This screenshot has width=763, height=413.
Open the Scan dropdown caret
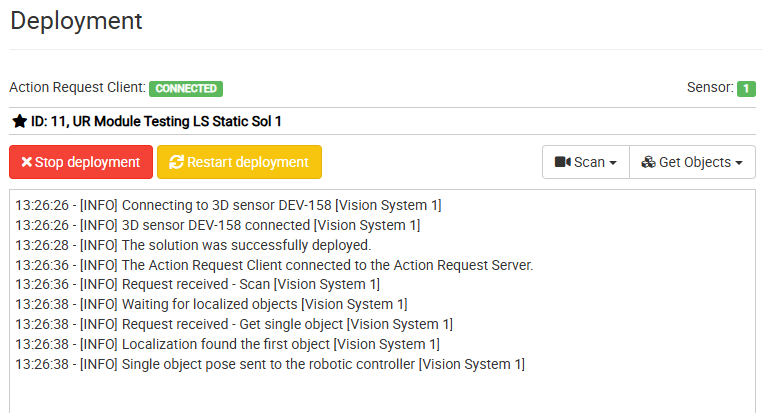613,163
